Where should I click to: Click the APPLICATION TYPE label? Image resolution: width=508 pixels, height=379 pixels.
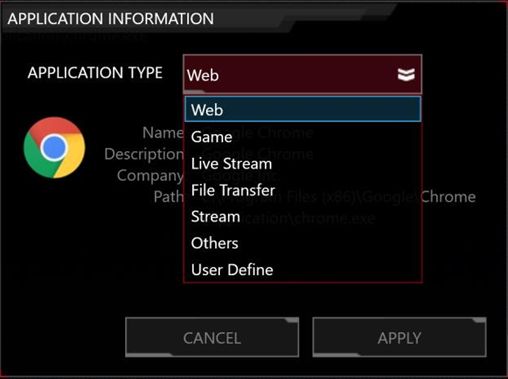click(x=95, y=73)
